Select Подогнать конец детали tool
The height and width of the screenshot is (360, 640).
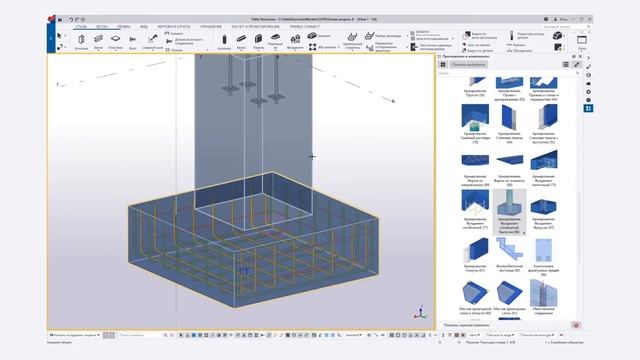(x=527, y=36)
